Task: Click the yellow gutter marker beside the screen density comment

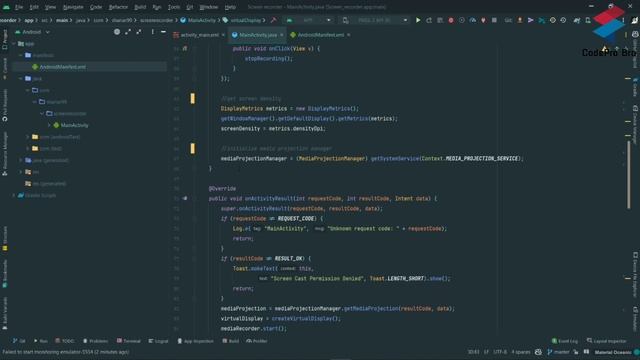Action: [193, 98]
